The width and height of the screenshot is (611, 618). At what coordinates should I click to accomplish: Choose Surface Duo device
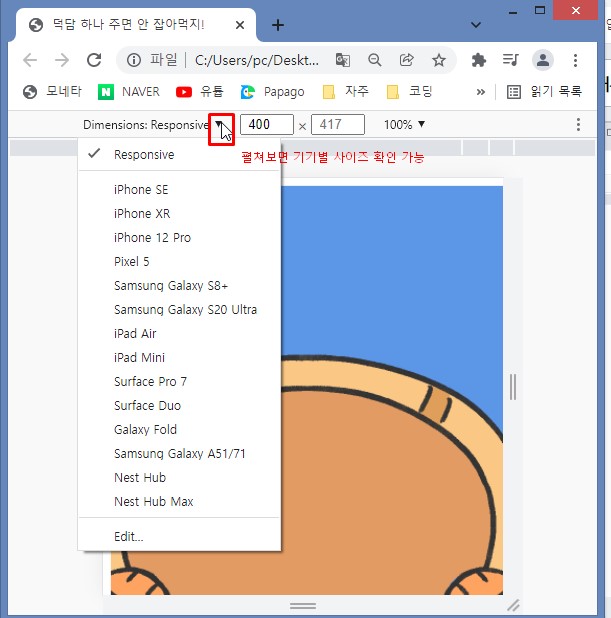click(179, 406)
